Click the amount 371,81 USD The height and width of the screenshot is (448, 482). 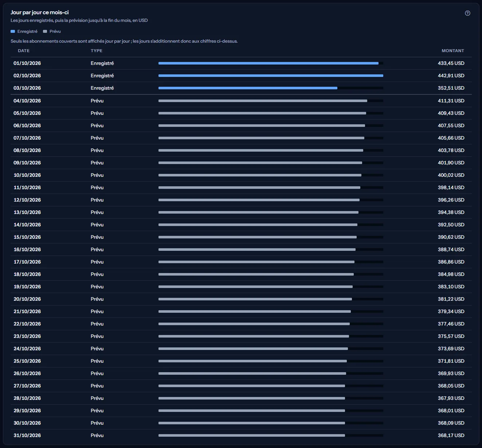(451, 361)
